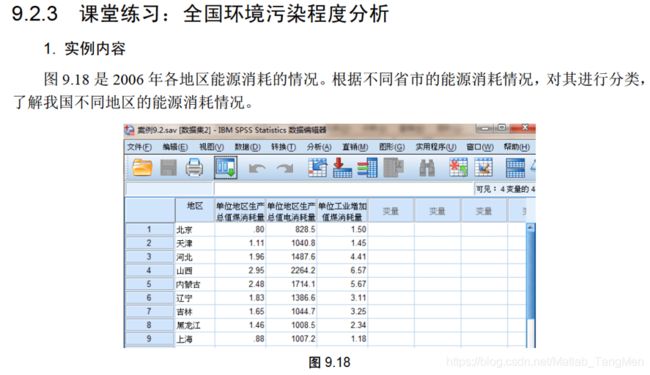
Task: Click the cell with value 2.34
Action: click(x=342, y=325)
